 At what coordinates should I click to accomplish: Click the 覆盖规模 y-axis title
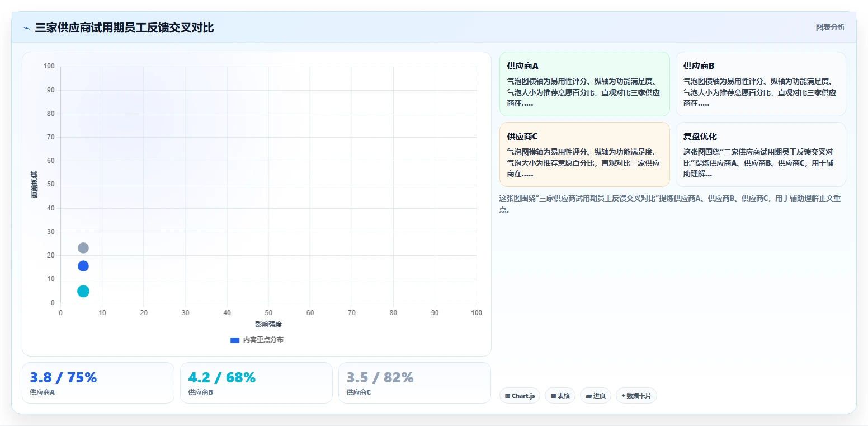[x=34, y=185]
